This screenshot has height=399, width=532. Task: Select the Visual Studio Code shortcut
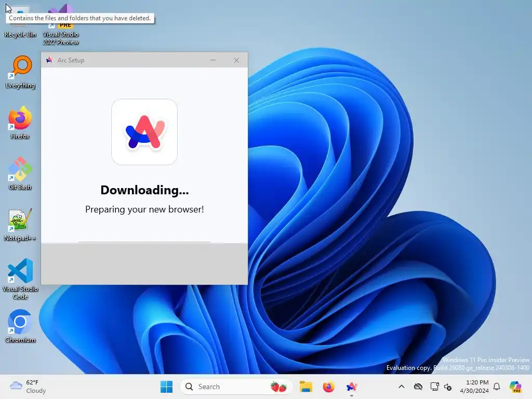click(x=20, y=279)
